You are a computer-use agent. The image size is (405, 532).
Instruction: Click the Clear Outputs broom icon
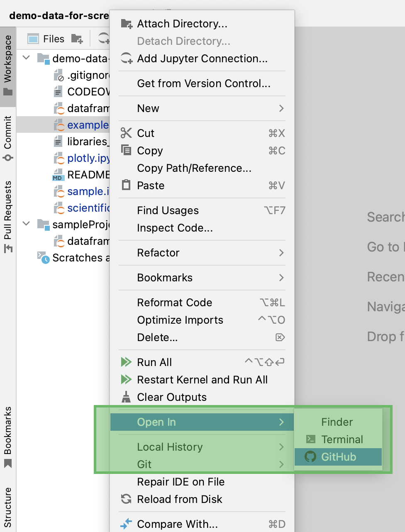click(x=126, y=397)
